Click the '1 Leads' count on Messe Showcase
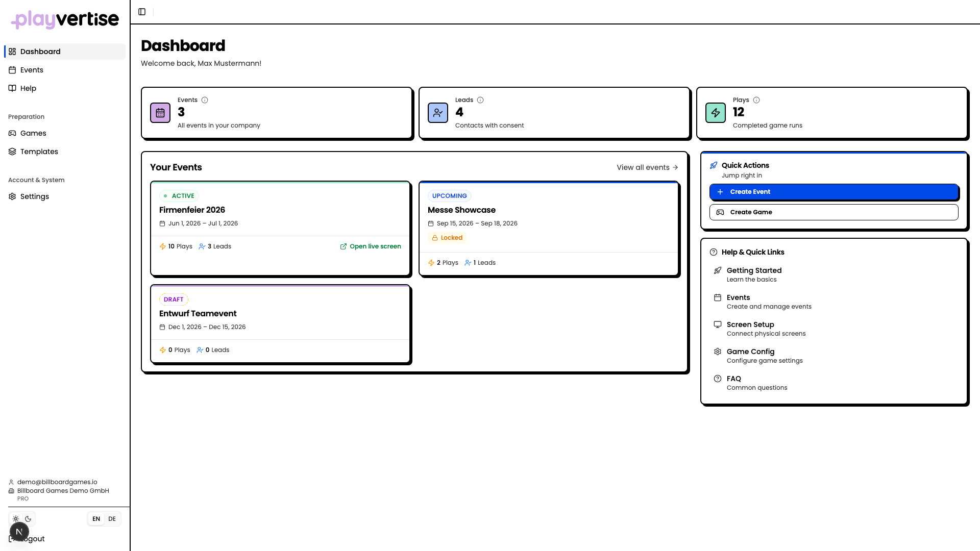Image resolution: width=980 pixels, height=551 pixels. pyautogui.click(x=480, y=263)
